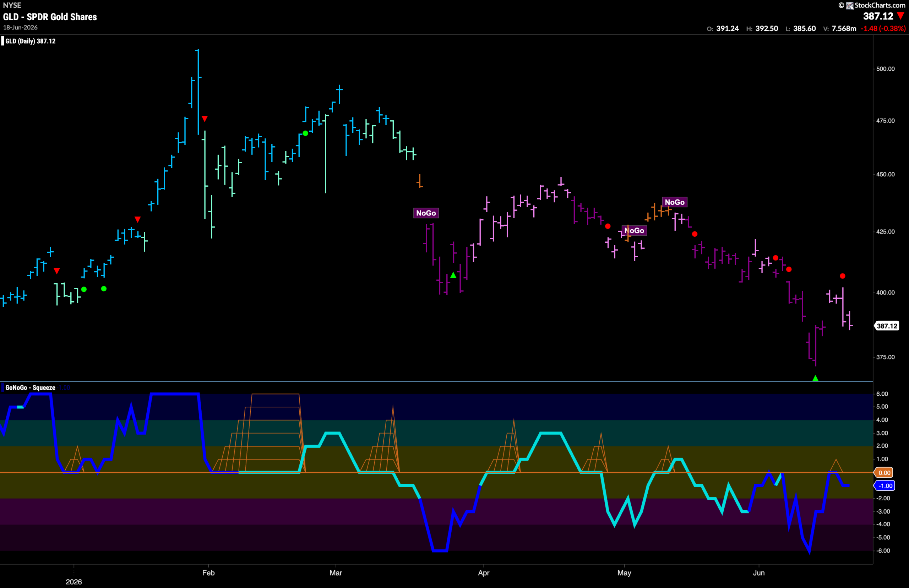
Task: Click the 2026 year label on time axis
Action: coord(74,582)
